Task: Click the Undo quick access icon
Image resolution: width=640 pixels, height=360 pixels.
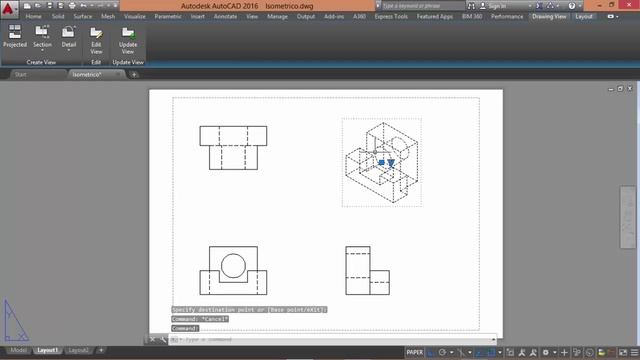Action: coord(83,6)
